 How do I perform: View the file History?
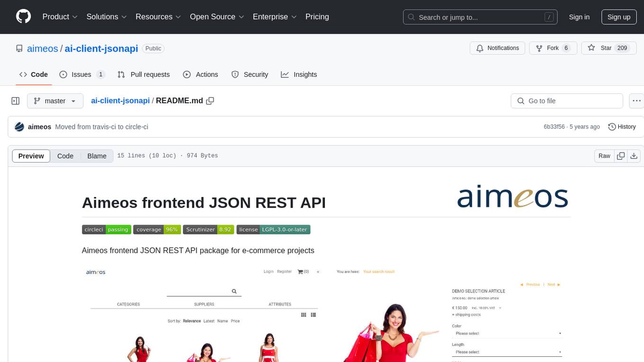(622, 127)
